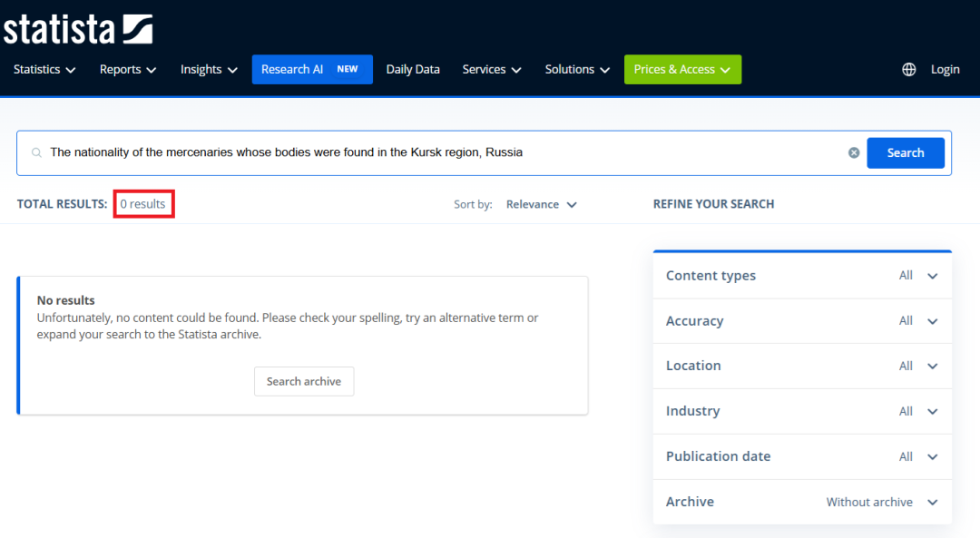The width and height of the screenshot is (980, 538).
Task: Expand the Archive filter
Action: (802, 502)
